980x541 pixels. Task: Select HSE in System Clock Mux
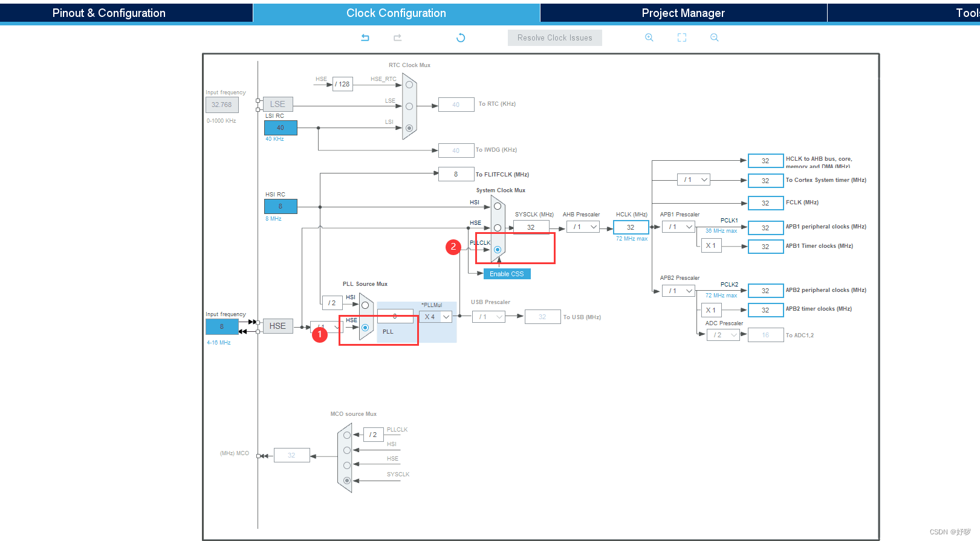coord(498,228)
